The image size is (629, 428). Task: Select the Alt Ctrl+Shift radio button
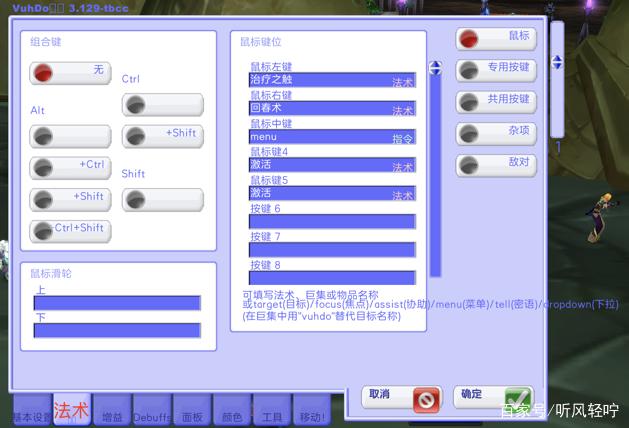click(x=70, y=231)
